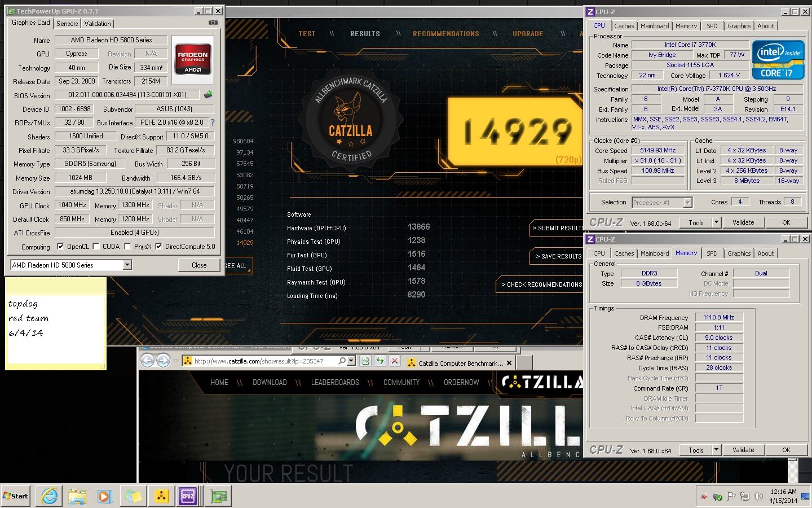812x508 pixels.
Task: Click the red stop X button in IE
Action: [x=395, y=361]
